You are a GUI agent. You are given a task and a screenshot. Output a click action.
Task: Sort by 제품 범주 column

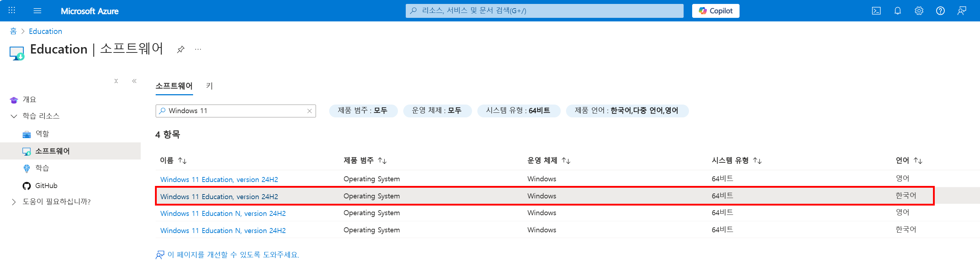tap(365, 161)
